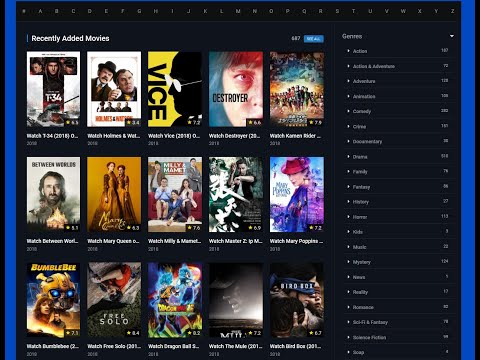Open the Master Z Ip Man poster
Screen dimensions: 480x360
pos(236,194)
